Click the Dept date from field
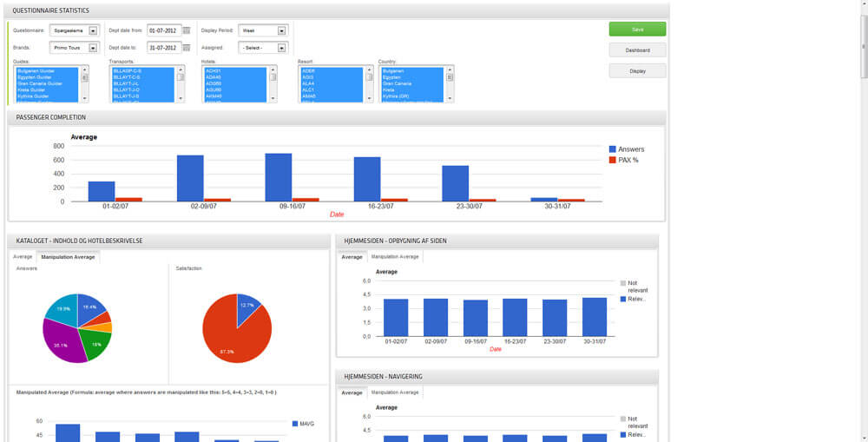This screenshot has width=868, height=442. tap(164, 30)
